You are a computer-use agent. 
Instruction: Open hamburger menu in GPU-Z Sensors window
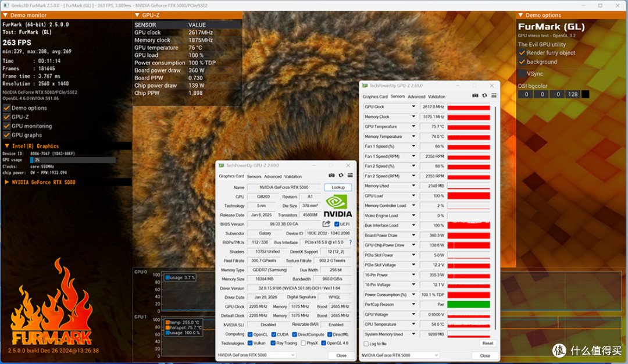(x=494, y=95)
